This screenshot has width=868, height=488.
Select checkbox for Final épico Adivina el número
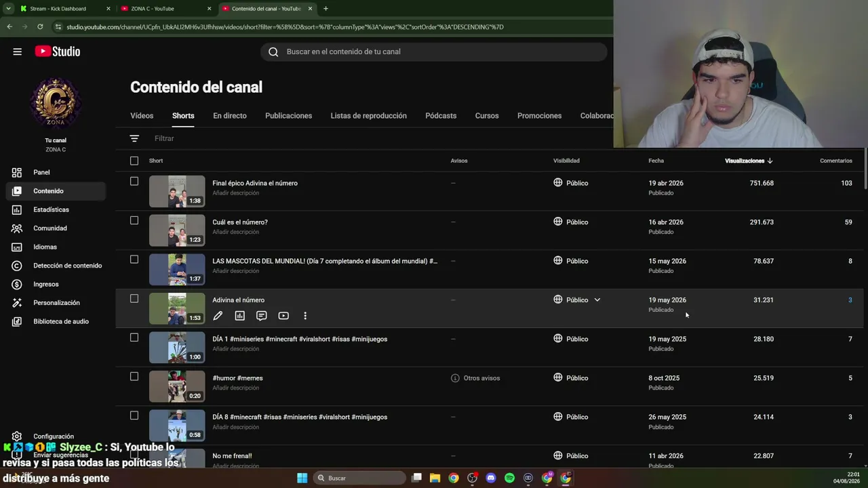(x=134, y=182)
